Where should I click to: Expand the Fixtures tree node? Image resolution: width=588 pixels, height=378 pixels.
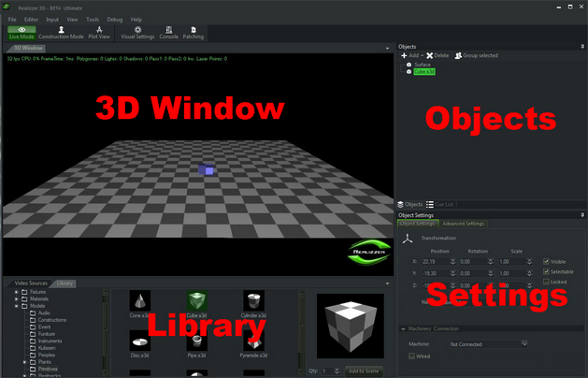(x=16, y=292)
